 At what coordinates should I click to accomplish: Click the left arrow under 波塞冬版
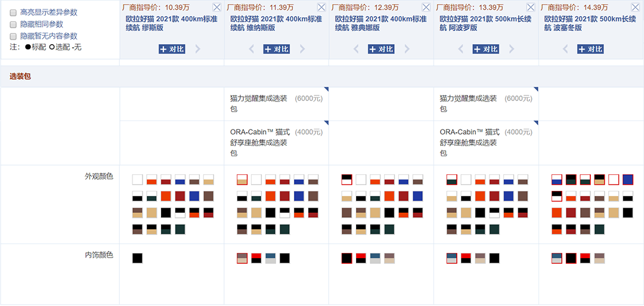(x=565, y=49)
